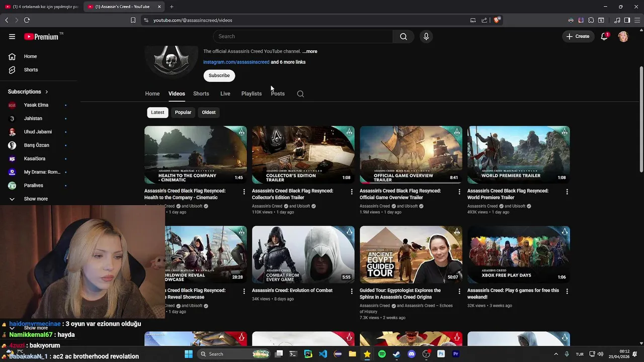Subscribe to the Assassin's Creed channel
This screenshot has width=644, height=362.
[x=219, y=75]
